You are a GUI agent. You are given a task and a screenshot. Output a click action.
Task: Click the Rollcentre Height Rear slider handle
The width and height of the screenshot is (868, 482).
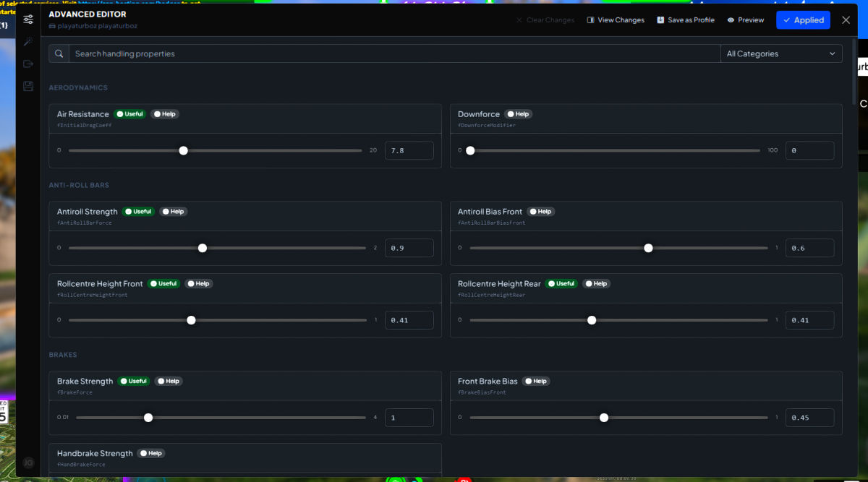click(x=592, y=320)
